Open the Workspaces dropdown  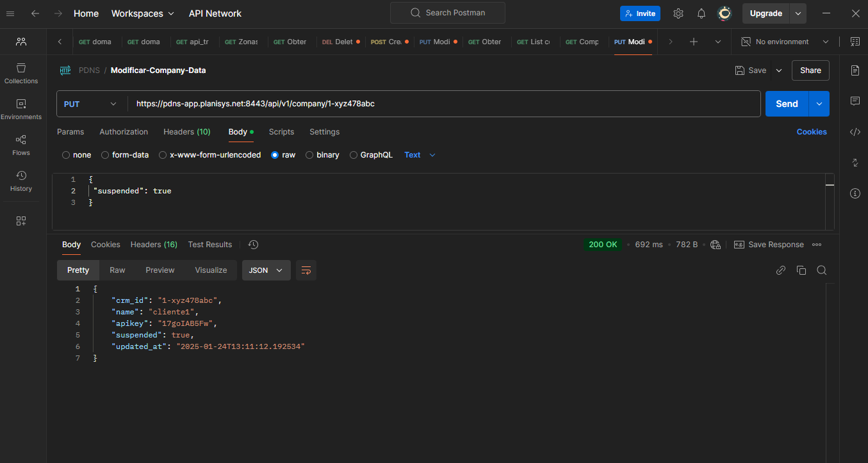(x=142, y=13)
